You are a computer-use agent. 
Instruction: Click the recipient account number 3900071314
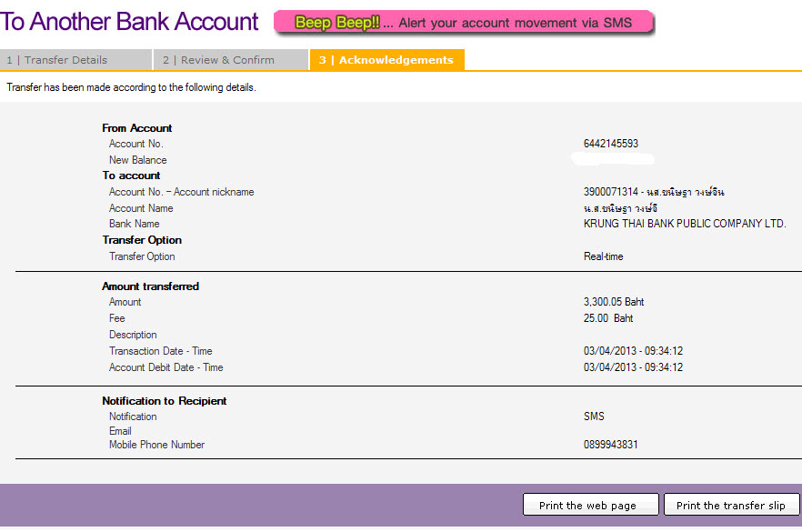click(x=609, y=192)
